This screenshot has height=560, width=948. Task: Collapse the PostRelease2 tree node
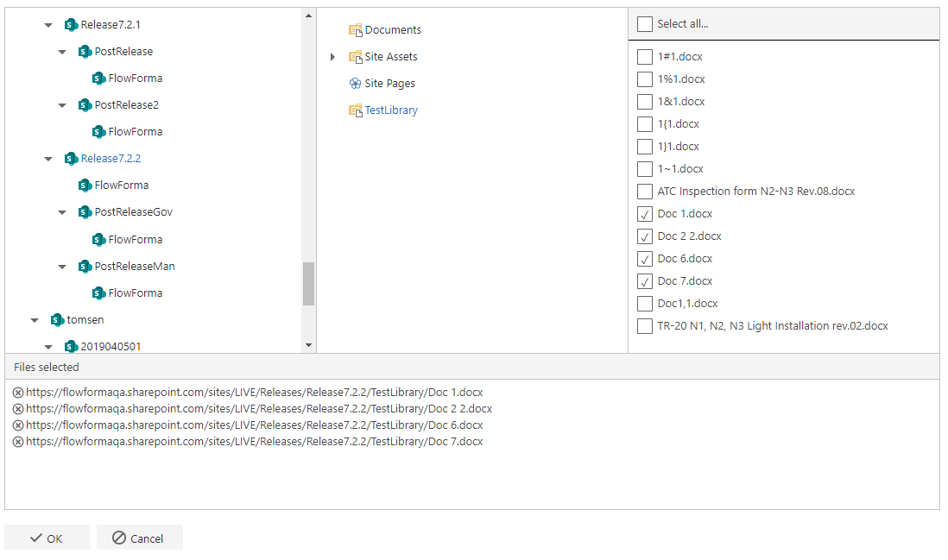point(62,106)
